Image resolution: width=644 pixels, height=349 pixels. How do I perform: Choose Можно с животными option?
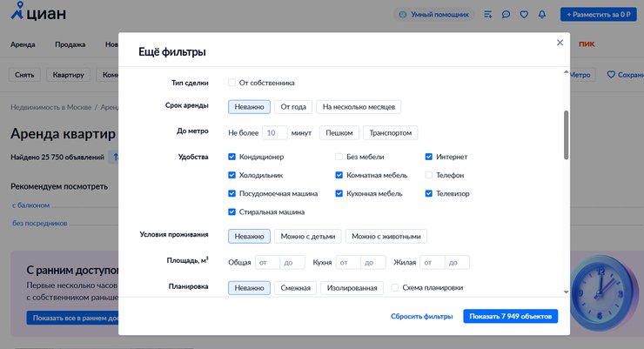coord(386,236)
